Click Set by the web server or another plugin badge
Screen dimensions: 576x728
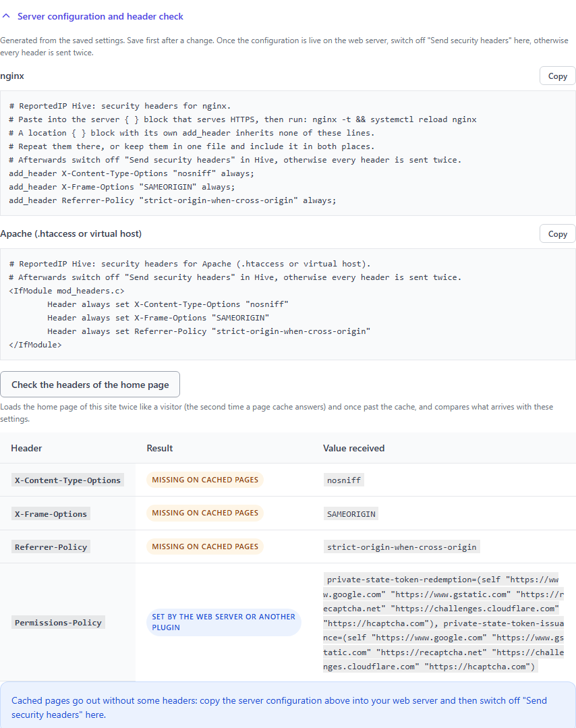224,622
